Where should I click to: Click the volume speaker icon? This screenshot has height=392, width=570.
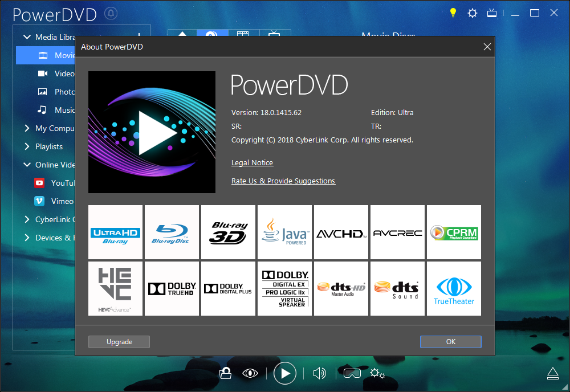(320, 373)
